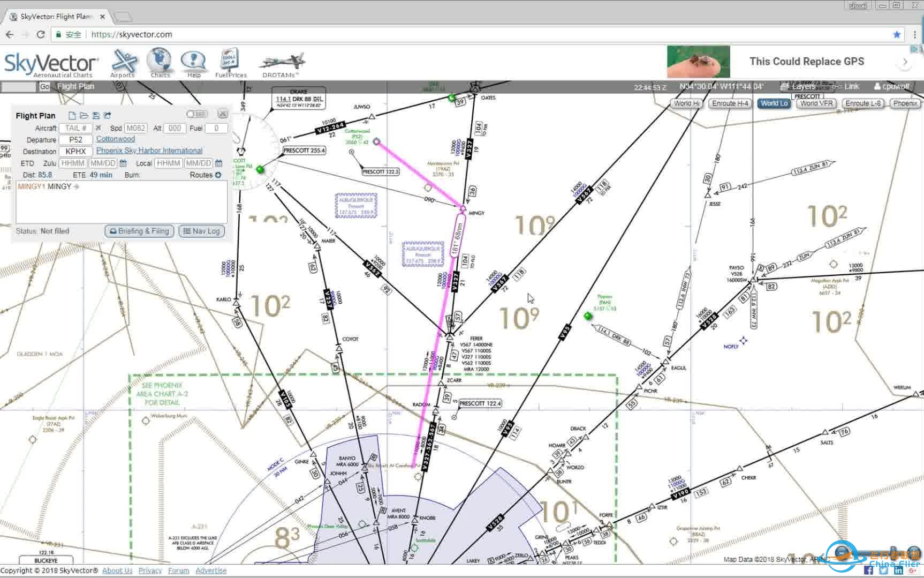Focus the airport search box
This screenshot has height=578, width=924.
[x=19, y=87]
